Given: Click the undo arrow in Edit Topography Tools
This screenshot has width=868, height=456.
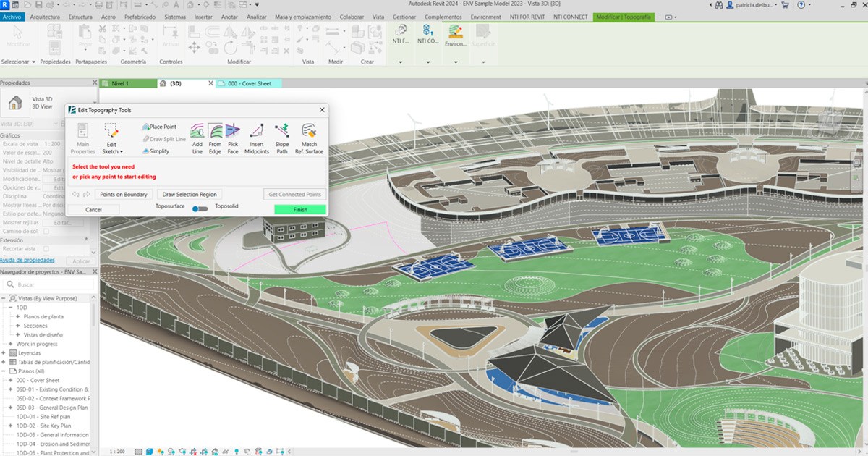Looking at the screenshot, I should click(75, 194).
